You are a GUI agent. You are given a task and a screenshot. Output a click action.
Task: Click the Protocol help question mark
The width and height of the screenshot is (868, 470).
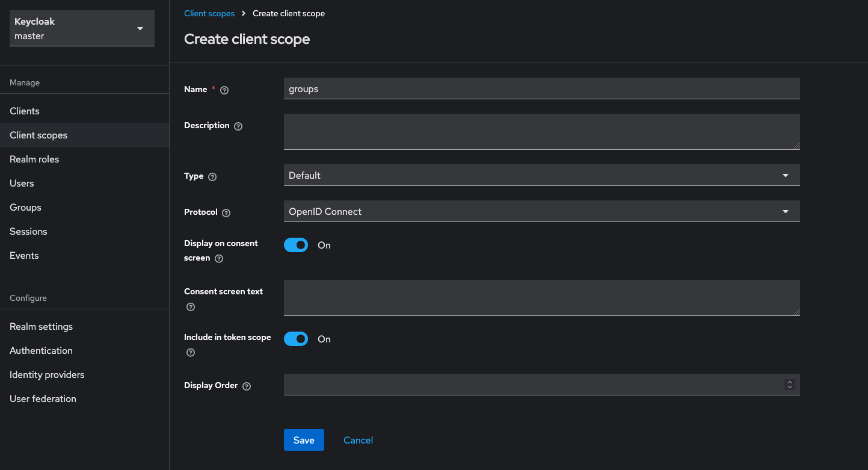(x=226, y=212)
